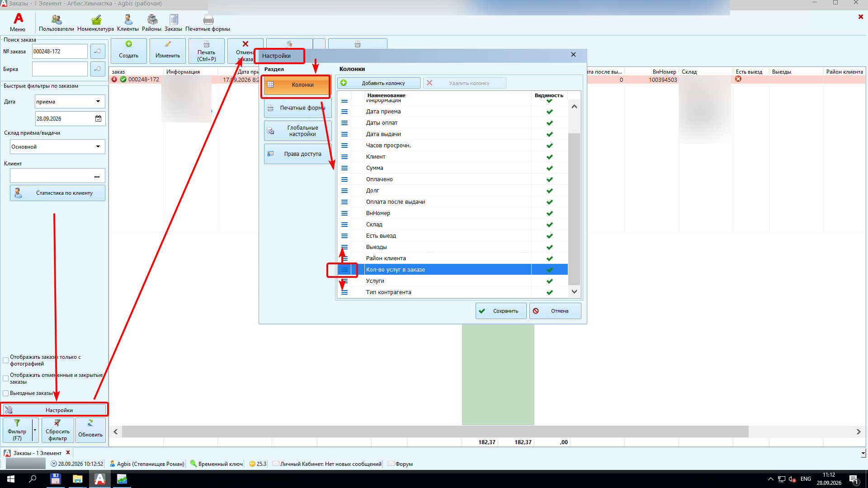The width and height of the screenshot is (868, 488).
Task: Toggle the Выездные заказы checkbox
Action: coord(6,394)
